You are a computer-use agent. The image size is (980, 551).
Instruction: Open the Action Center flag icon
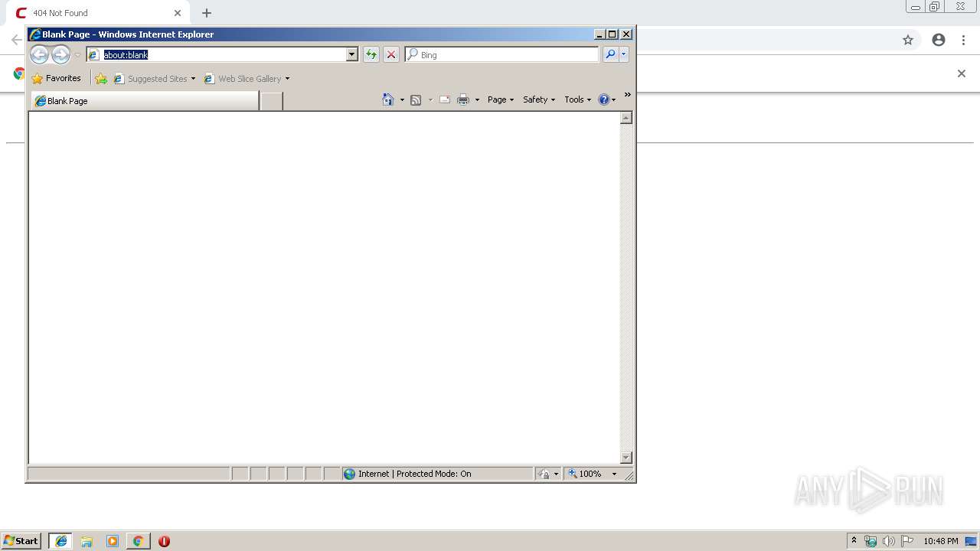(907, 541)
